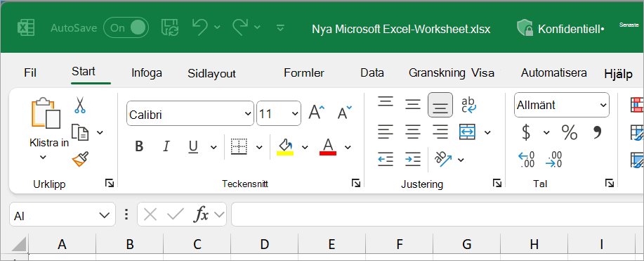
Task: Increase indent
Action: click(413, 159)
